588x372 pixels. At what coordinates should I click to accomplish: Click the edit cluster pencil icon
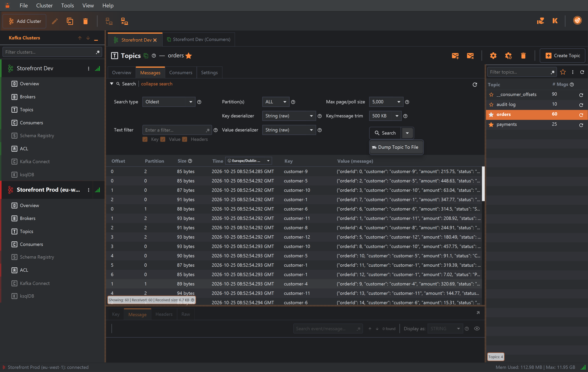click(55, 21)
